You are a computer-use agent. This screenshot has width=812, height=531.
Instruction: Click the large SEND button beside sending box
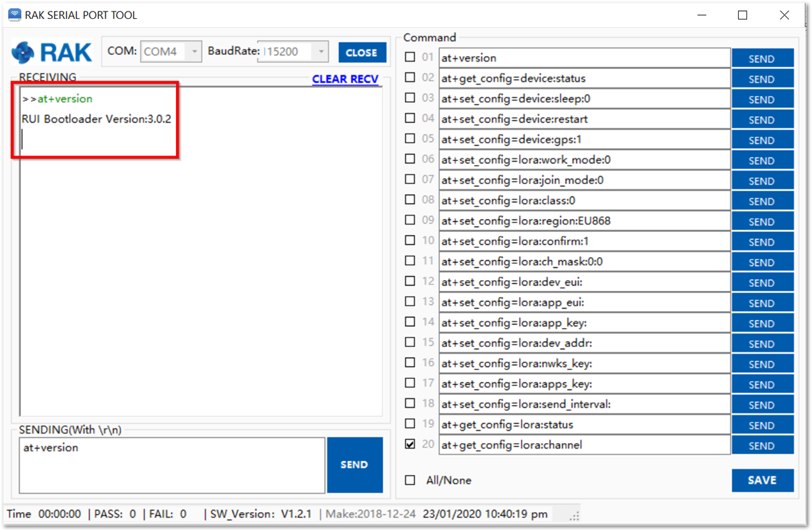(355, 465)
